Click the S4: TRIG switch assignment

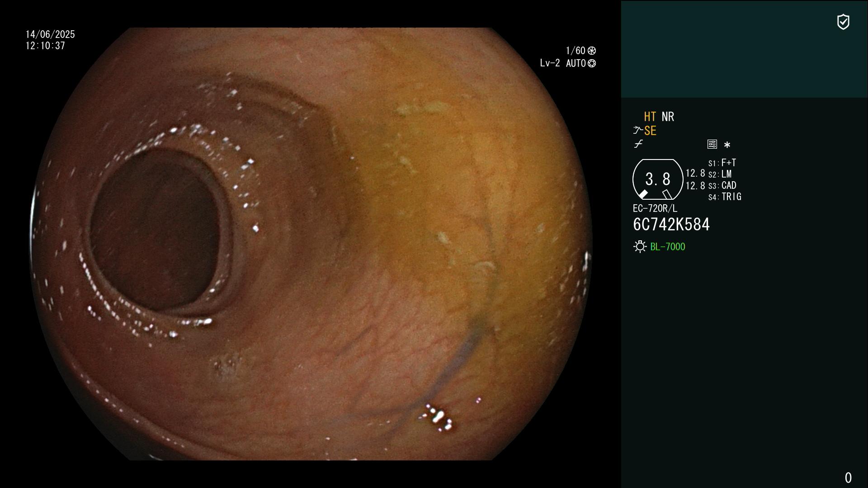point(725,197)
